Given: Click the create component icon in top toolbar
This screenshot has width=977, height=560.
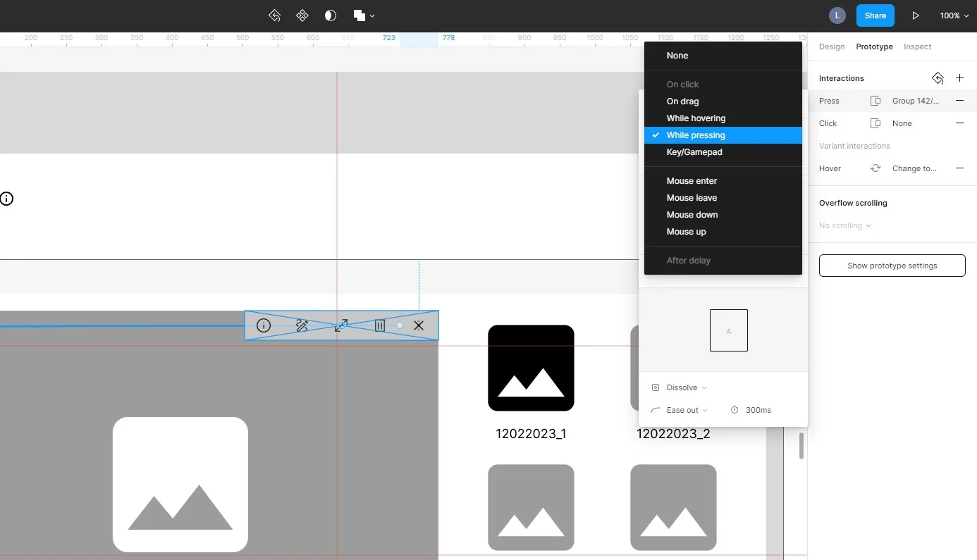Looking at the screenshot, I should (x=302, y=15).
